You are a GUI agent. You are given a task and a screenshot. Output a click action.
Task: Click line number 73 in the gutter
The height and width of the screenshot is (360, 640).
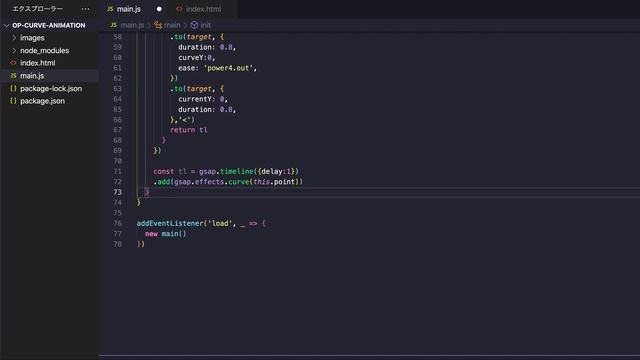click(118, 192)
